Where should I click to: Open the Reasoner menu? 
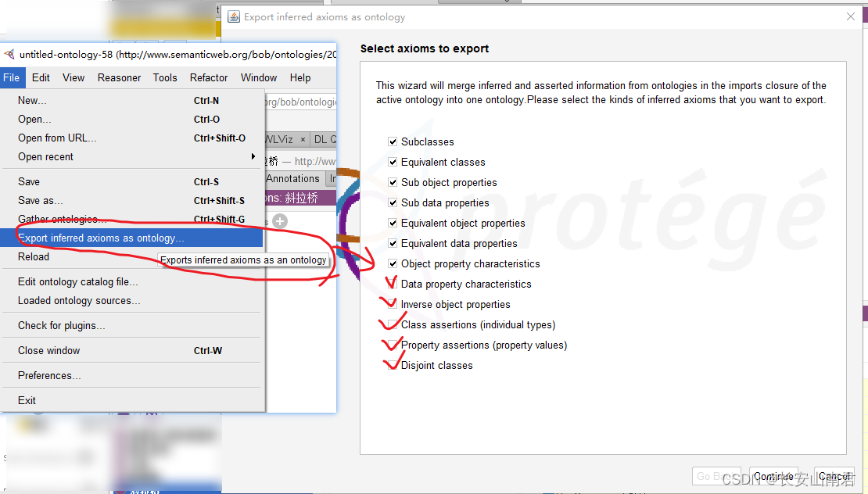[x=119, y=78]
